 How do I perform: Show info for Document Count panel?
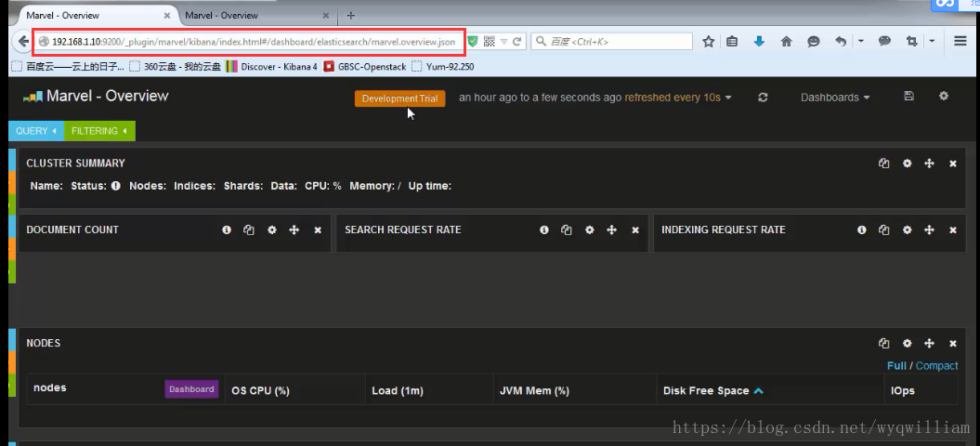click(x=227, y=230)
